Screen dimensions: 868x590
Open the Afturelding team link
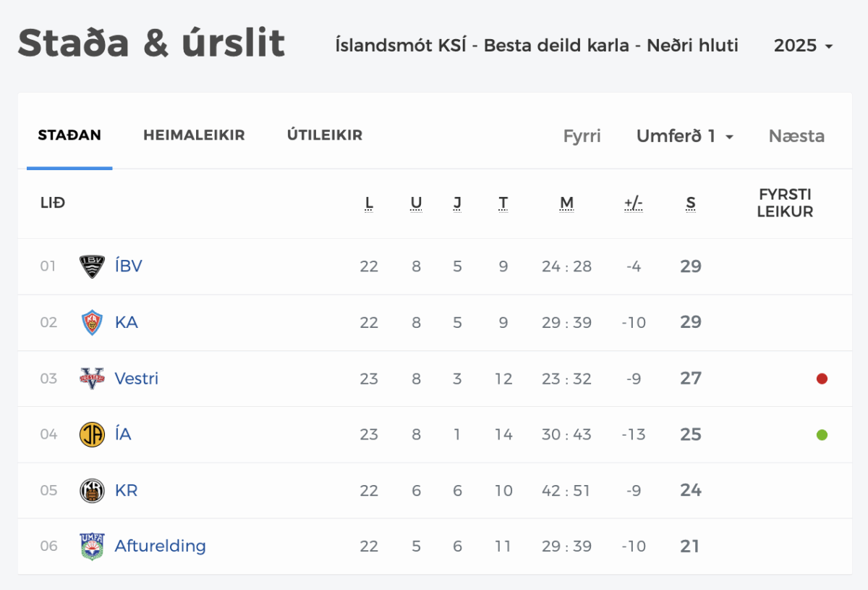[161, 547]
